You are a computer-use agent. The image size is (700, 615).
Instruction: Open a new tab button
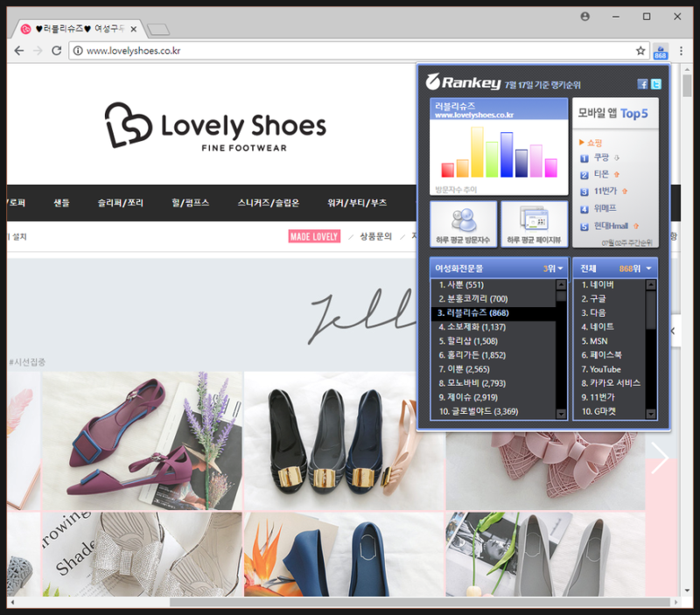[x=158, y=30]
